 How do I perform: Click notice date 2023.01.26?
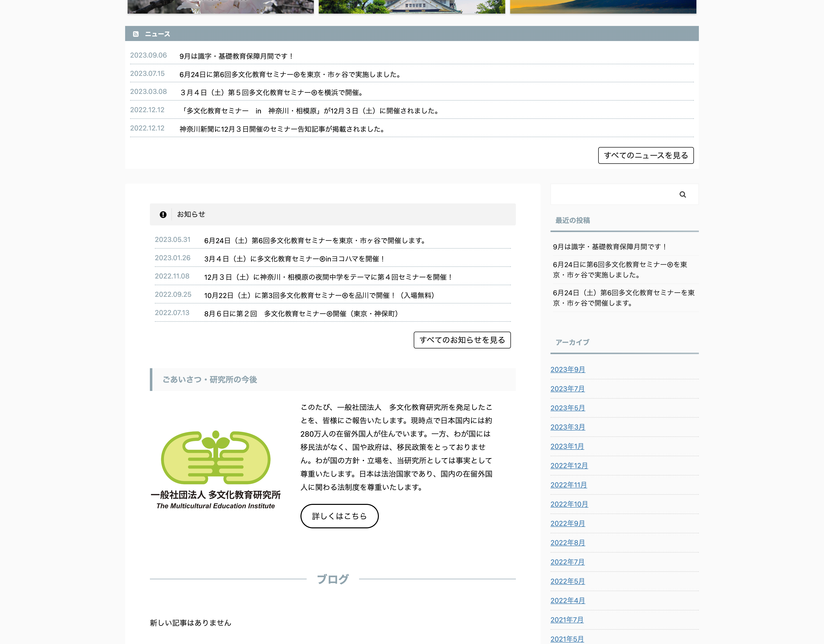tap(172, 258)
